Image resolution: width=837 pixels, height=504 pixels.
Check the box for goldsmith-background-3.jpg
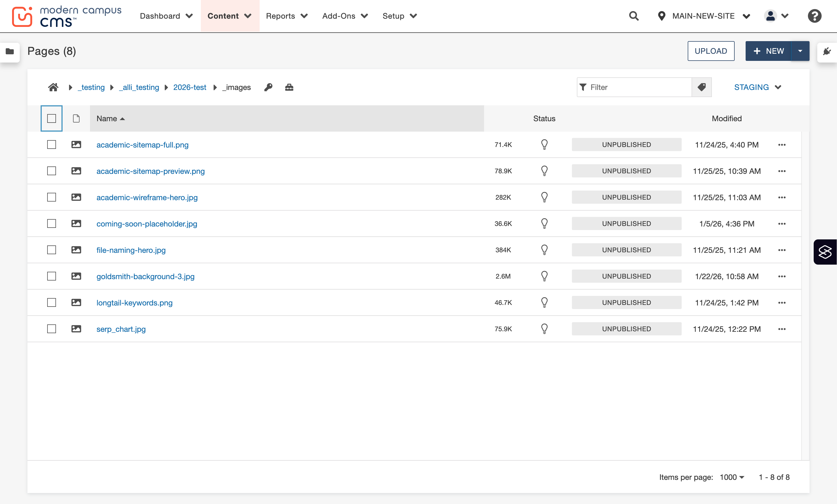click(x=52, y=276)
